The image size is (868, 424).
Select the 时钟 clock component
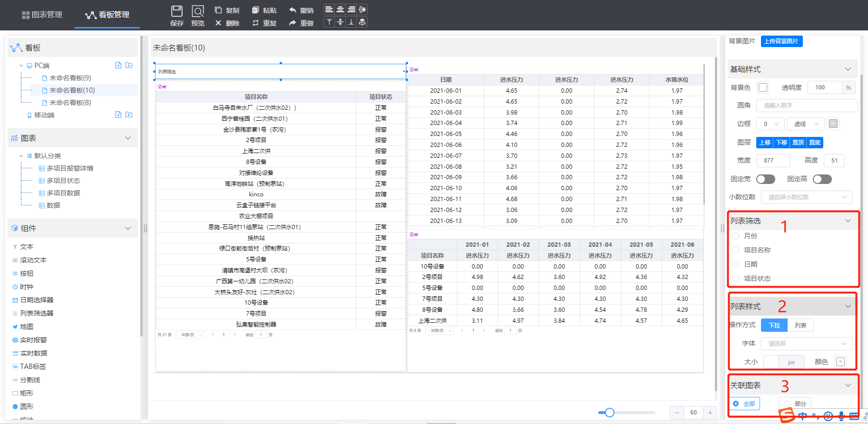[x=23, y=287]
